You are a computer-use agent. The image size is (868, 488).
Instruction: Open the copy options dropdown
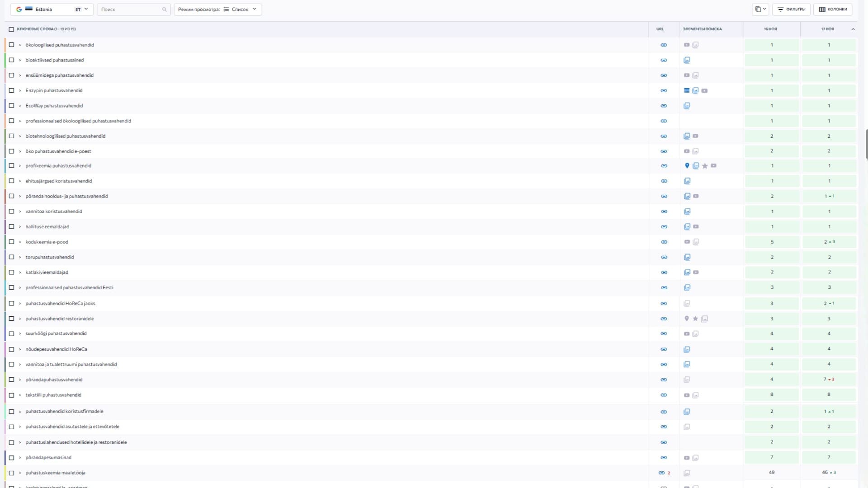[x=760, y=9]
